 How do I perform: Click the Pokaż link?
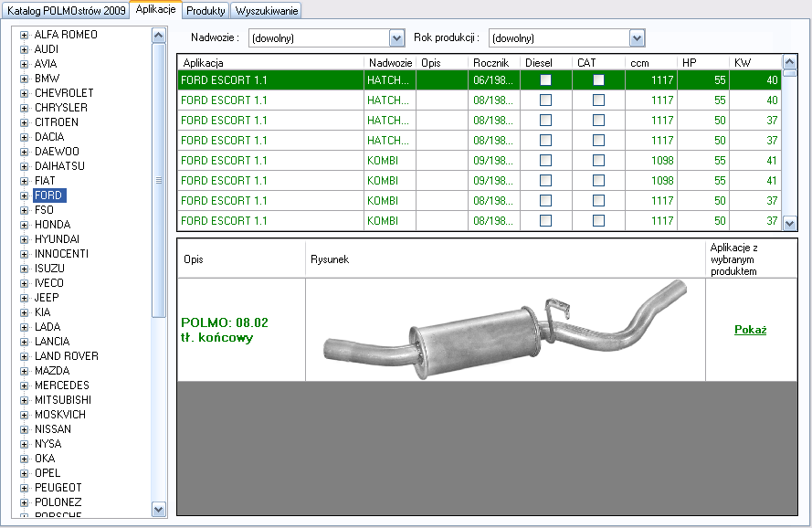pyautogui.click(x=751, y=330)
